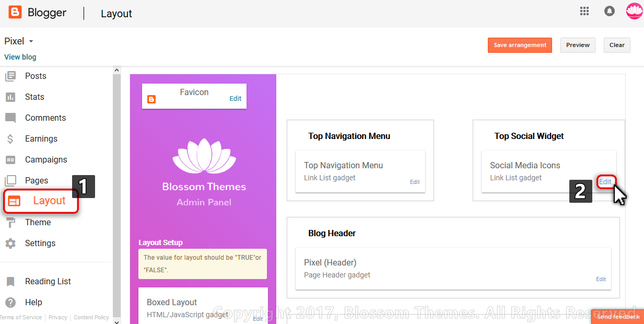This screenshot has height=324, width=644.
Task: Click the Campaigns ad icon
Action: coord(10,160)
